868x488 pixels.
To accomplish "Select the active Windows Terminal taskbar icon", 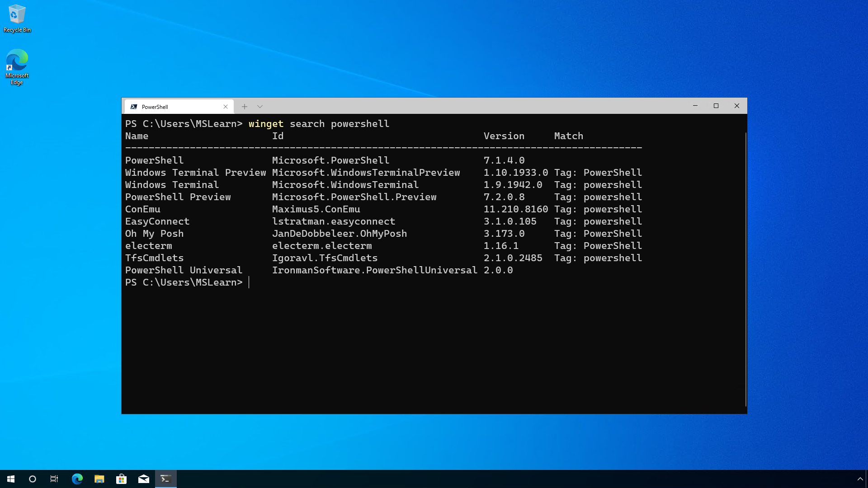I will click(165, 479).
